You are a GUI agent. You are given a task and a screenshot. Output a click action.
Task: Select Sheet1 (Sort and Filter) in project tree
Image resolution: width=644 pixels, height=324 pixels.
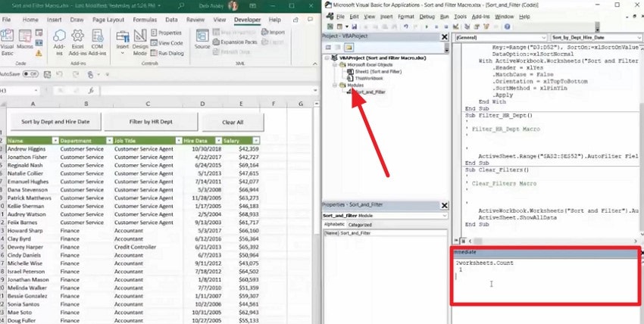pos(374,71)
